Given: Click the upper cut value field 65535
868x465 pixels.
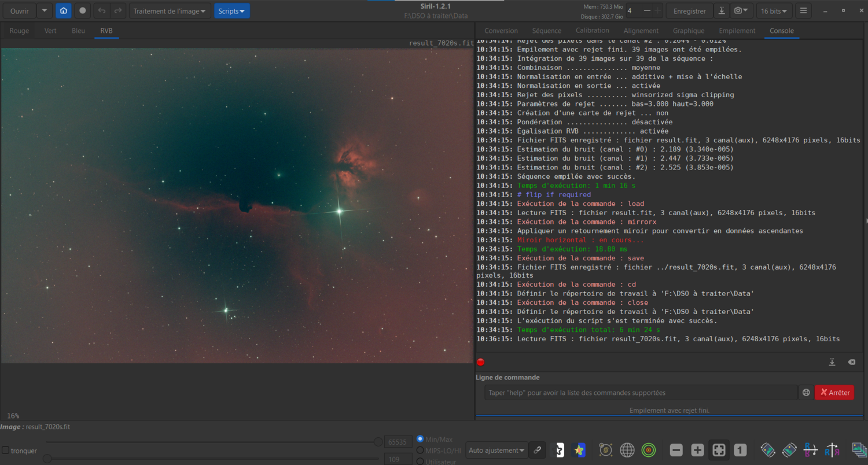Looking at the screenshot, I should [398, 442].
